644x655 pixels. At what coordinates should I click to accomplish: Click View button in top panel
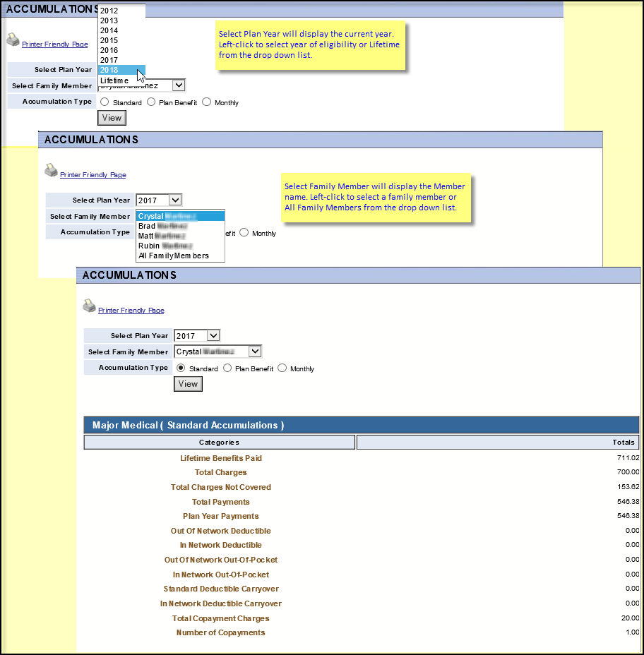112,118
